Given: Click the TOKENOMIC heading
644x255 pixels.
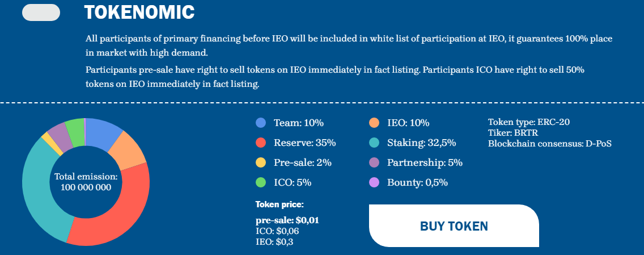Looking at the screenshot, I should [x=139, y=11].
